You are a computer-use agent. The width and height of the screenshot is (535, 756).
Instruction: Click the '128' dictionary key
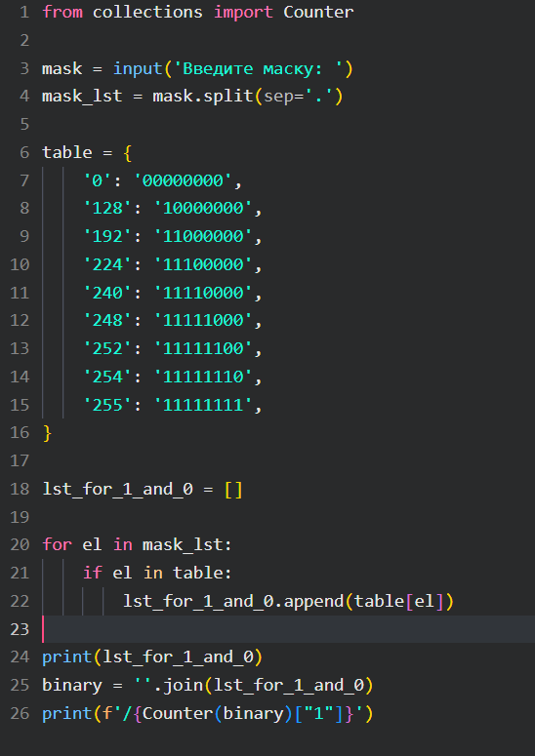coord(107,209)
